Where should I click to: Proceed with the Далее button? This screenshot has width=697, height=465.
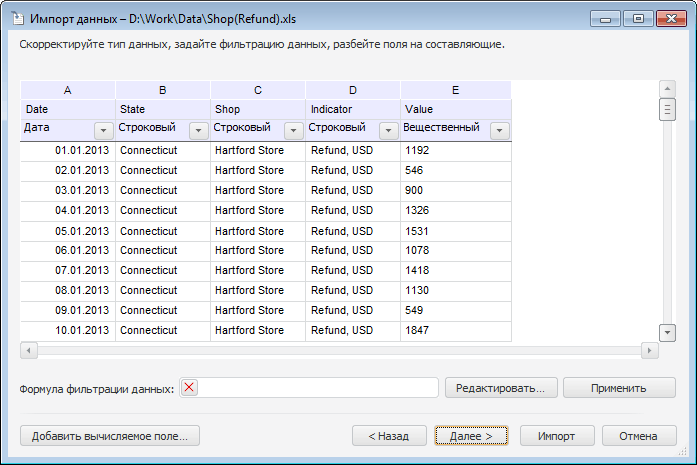(471, 436)
